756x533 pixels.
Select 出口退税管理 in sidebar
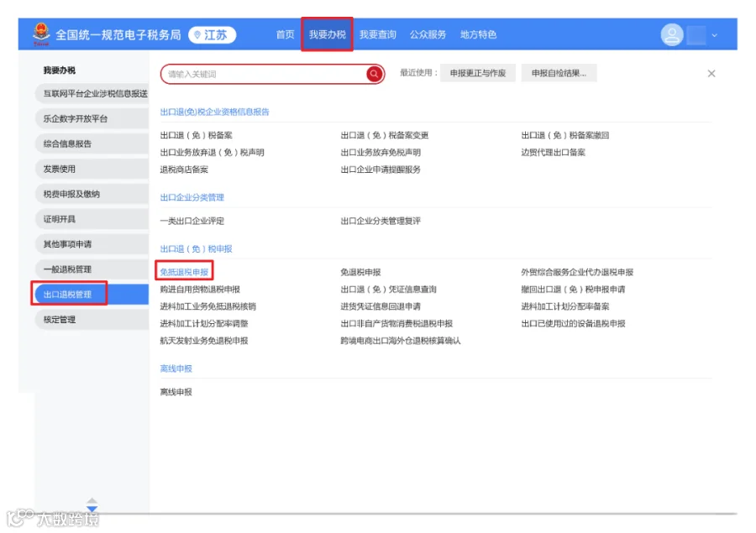92,294
